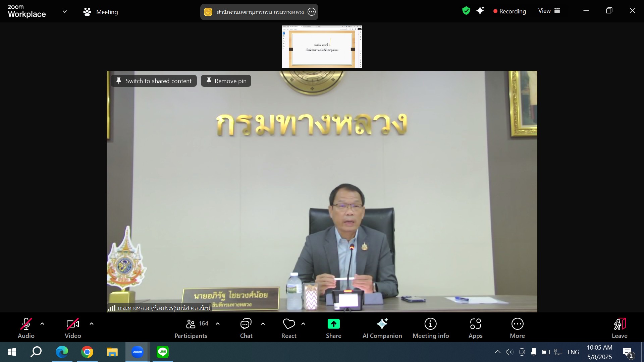Open the Apps icon in toolbar

coord(475,324)
